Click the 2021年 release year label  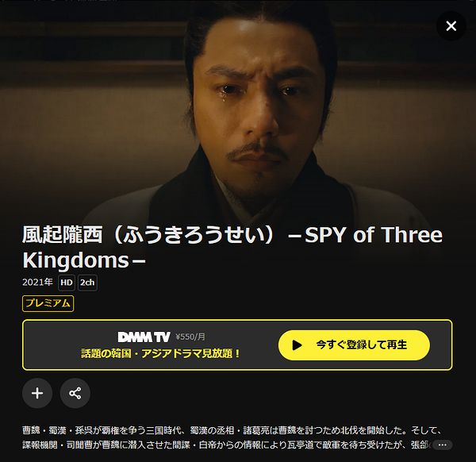(37, 282)
